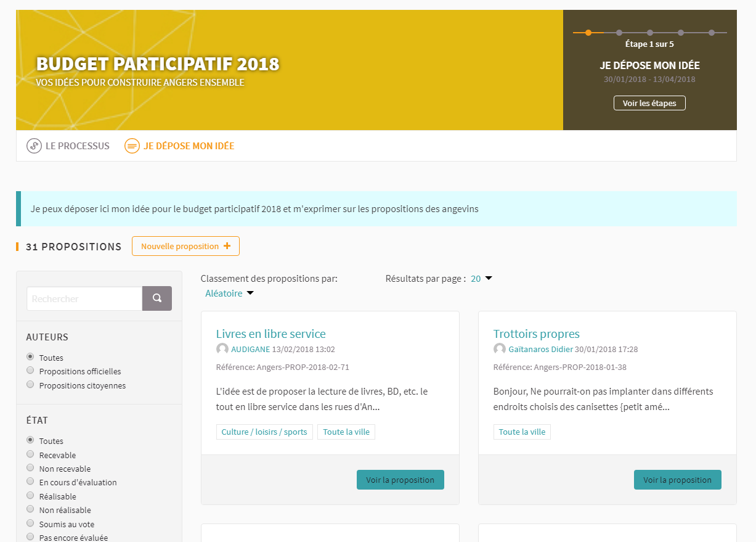Open Trottoirs propres title link
The width and height of the screenshot is (756, 542).
click(537, 334)
